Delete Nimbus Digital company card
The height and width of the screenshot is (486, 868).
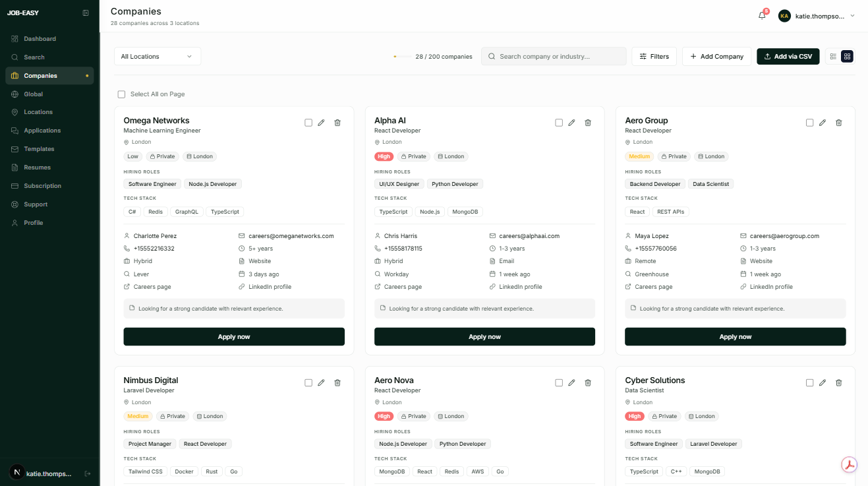(x=337, y=382)
